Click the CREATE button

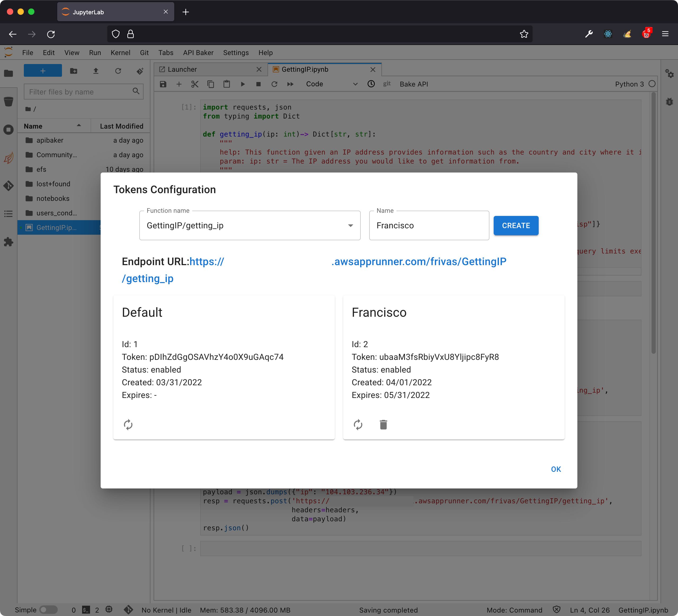[516, 225]
